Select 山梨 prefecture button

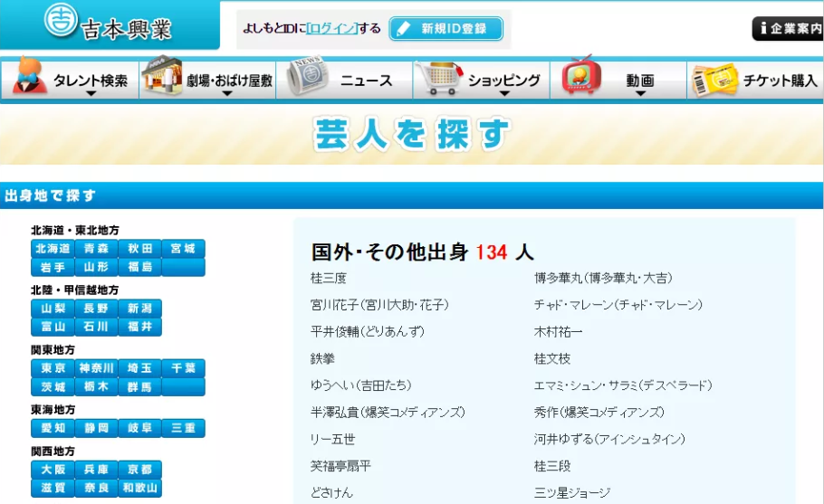point(53,309)
